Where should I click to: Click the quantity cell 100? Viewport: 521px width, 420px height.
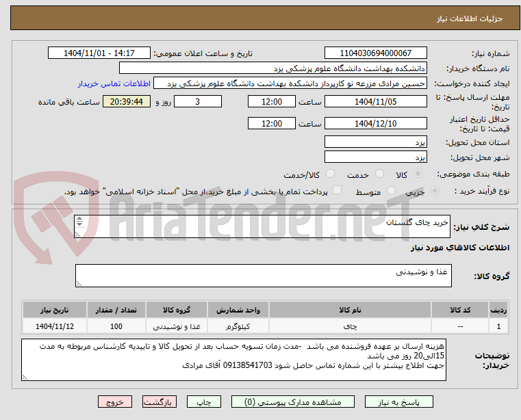click(x=116, y=326)
